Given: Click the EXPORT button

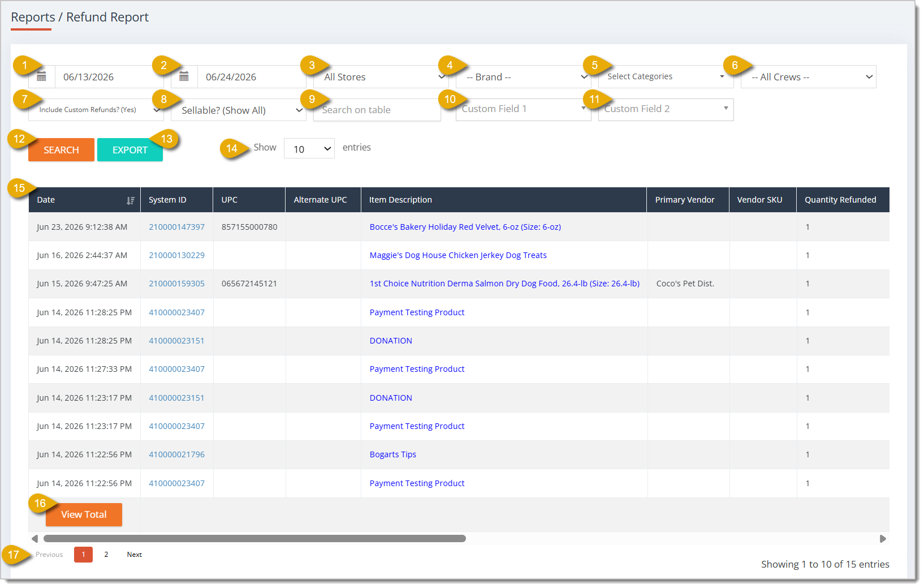Looking at the screenshot, I should pyautogui.click(x=130, y=150).
